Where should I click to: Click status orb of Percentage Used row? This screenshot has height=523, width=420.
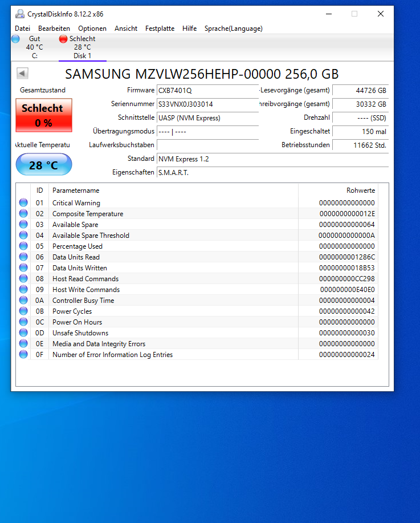[23, 246]
